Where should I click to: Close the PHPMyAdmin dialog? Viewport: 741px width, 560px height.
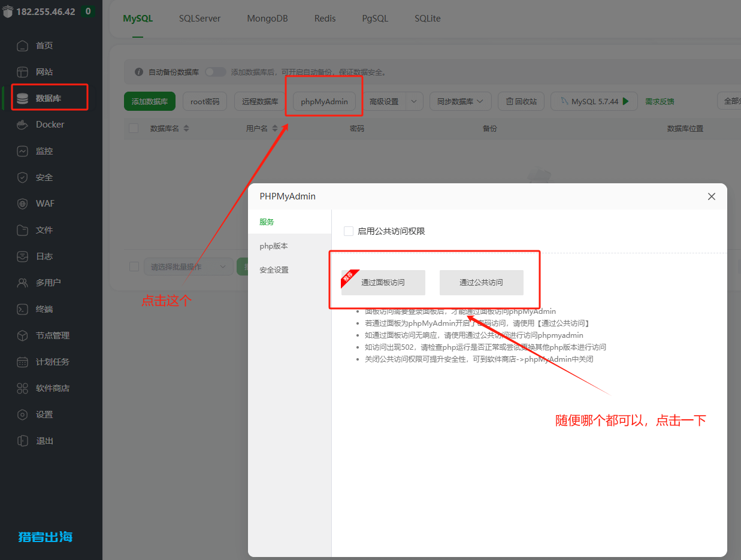point(712,196)
